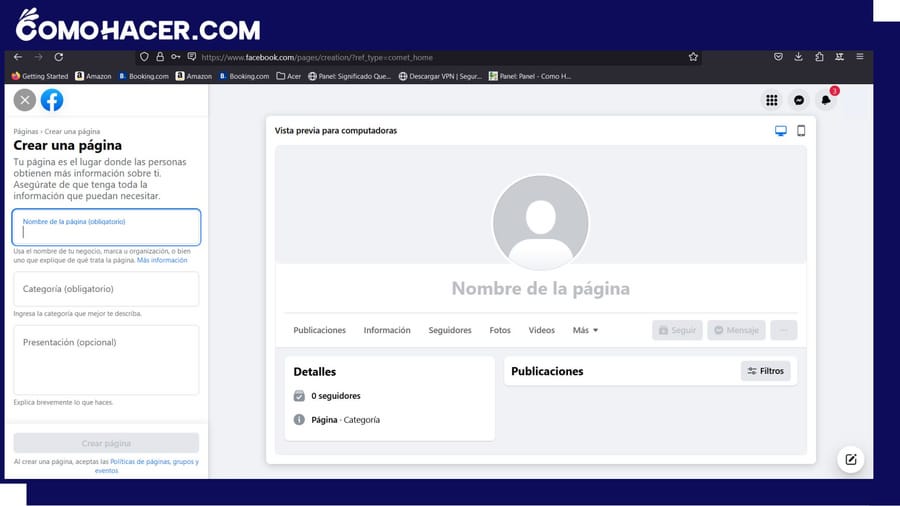Viewport: 900px width, 506px height.
Task: Click the Páginas breadcrumb link
Action: [26, 131]
